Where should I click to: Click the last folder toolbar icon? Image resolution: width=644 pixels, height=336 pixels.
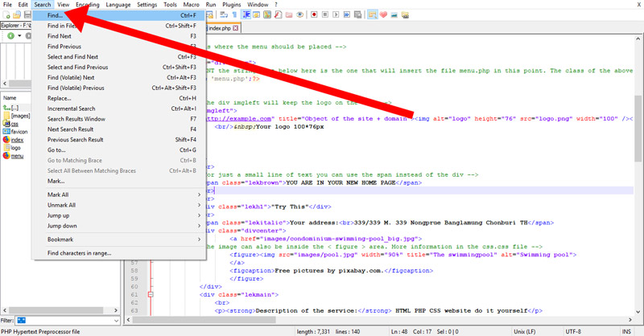405,15
